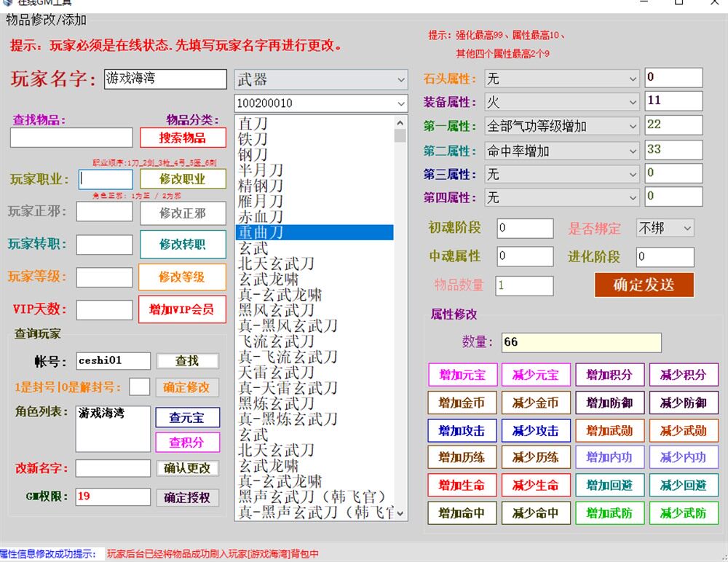The image size is (728, 562).
Task: Open the 第一属性 dropdown
Action: [x=562, y=126]
